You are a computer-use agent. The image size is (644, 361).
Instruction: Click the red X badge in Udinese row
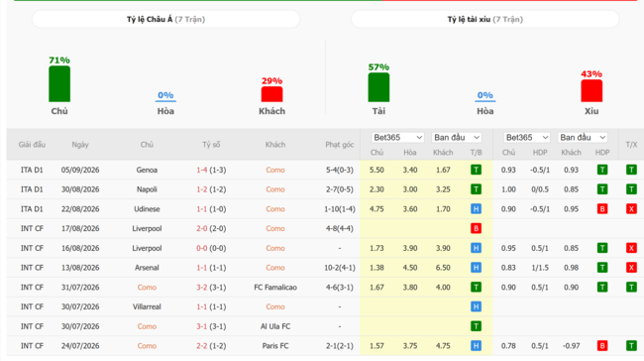coord(631,209)
